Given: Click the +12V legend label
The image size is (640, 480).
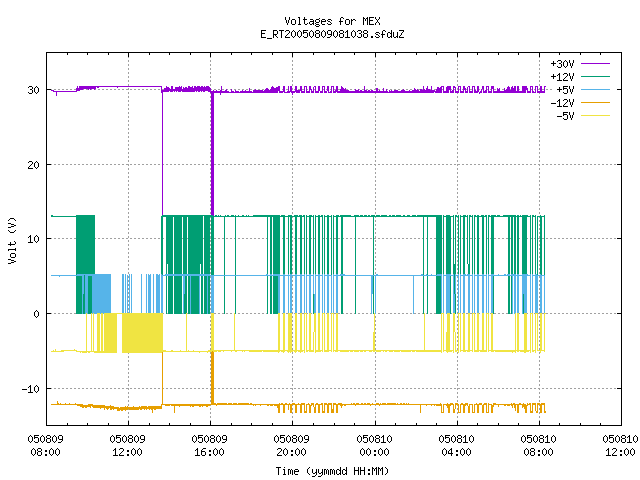Looking at the screenshot, I should pyautogui.click(x=562, y=77).
